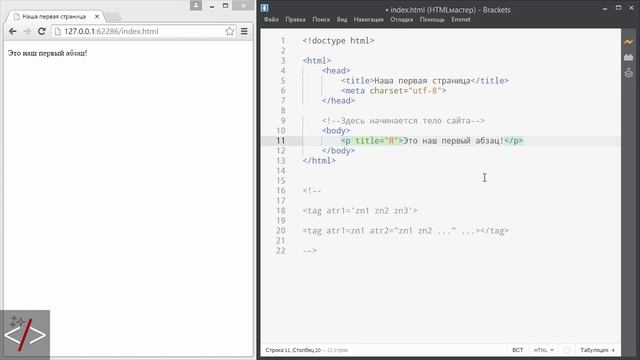Screen dimensions: 640x360
Task: Go back in the Chrome browser
Action: 13,31
